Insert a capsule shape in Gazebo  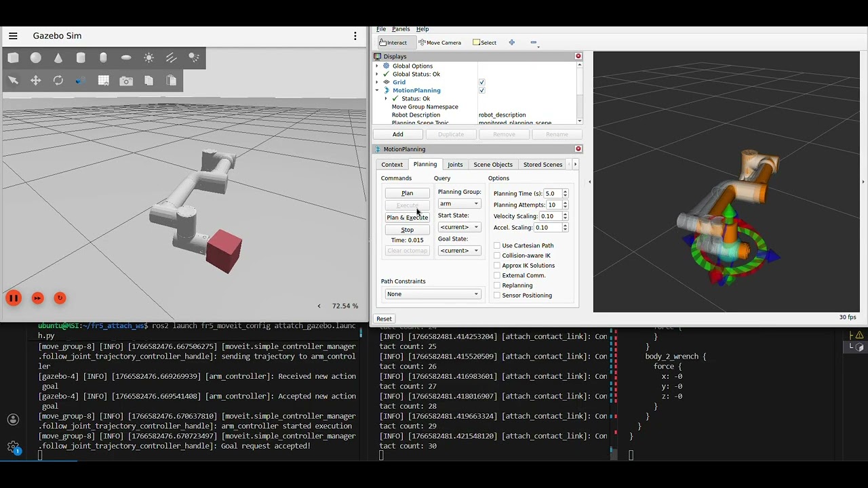click(103, 58)
